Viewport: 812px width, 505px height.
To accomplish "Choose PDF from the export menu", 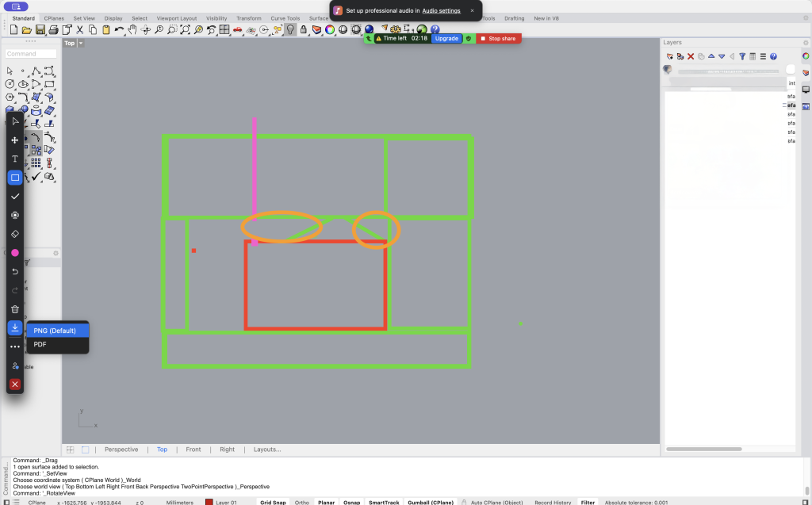I will tap(40, 344).
